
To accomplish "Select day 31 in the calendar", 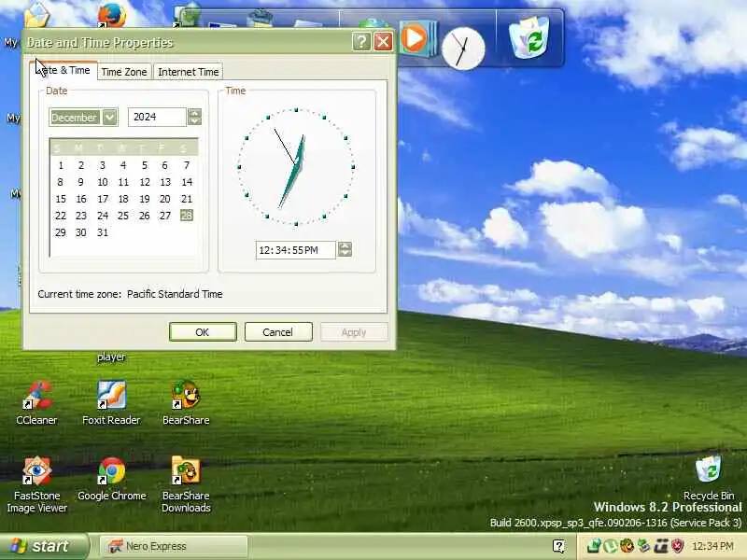I will 103,232.
